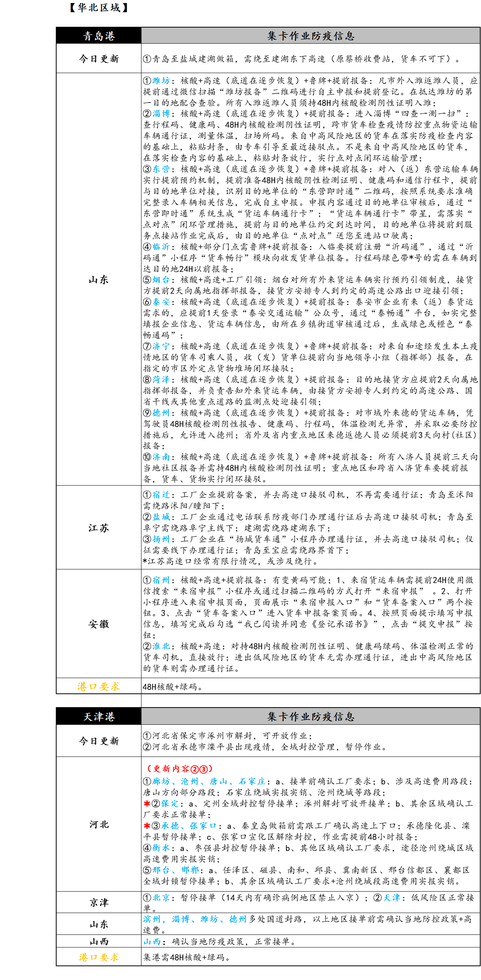Click the blue 衡水 city name
This screenshot has height=980, width=481.
161,848
